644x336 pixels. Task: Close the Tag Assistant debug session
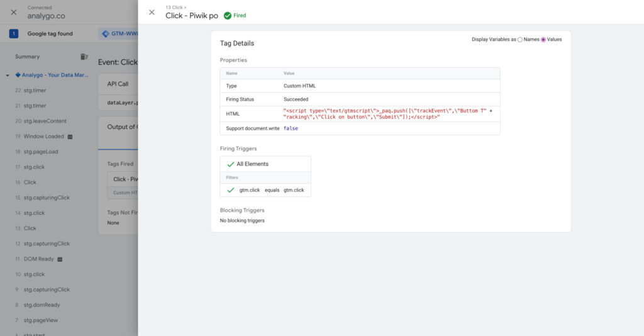point(14,12)
